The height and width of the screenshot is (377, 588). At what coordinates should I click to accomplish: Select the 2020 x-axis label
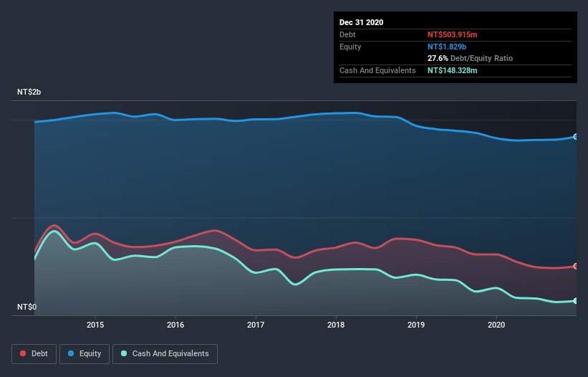496,325
